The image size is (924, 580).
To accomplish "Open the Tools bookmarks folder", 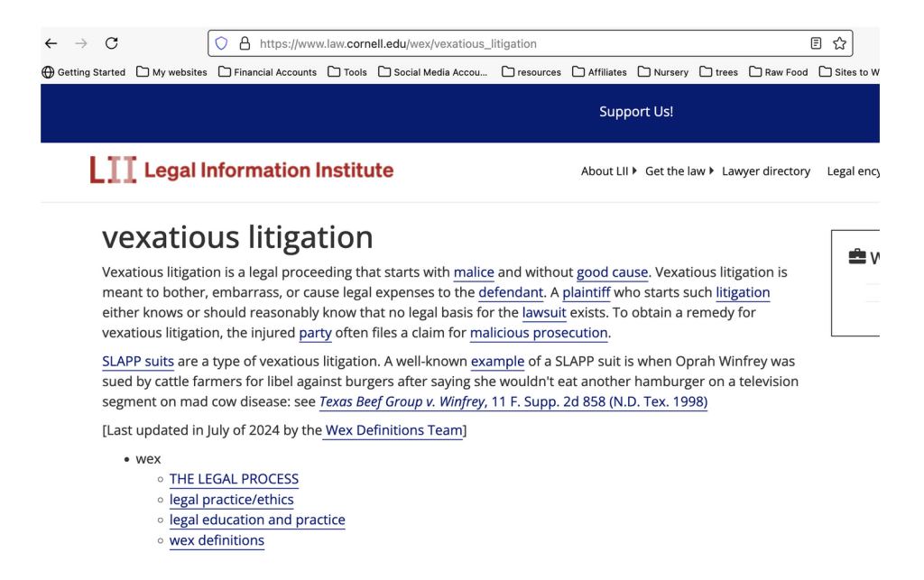I will click(x=347, y=72).
